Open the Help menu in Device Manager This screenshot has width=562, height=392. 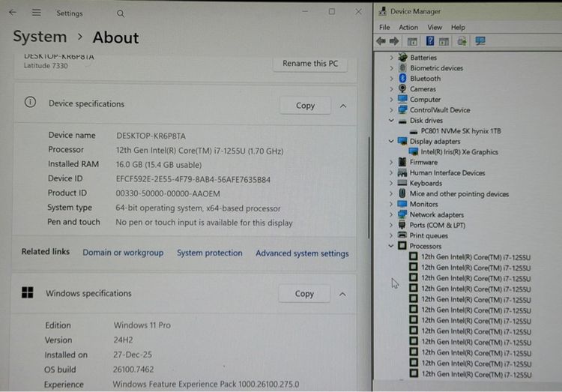click(458, 27)
